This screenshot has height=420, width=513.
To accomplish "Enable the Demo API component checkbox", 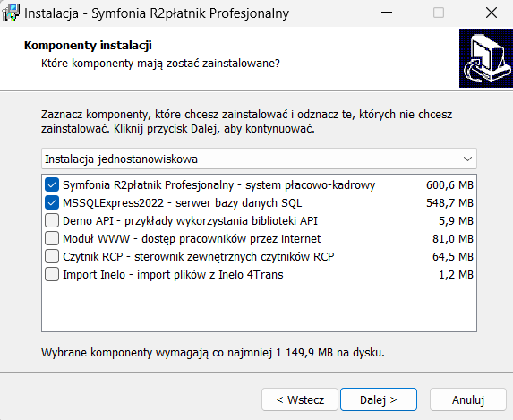I will [x=52, y=220].
